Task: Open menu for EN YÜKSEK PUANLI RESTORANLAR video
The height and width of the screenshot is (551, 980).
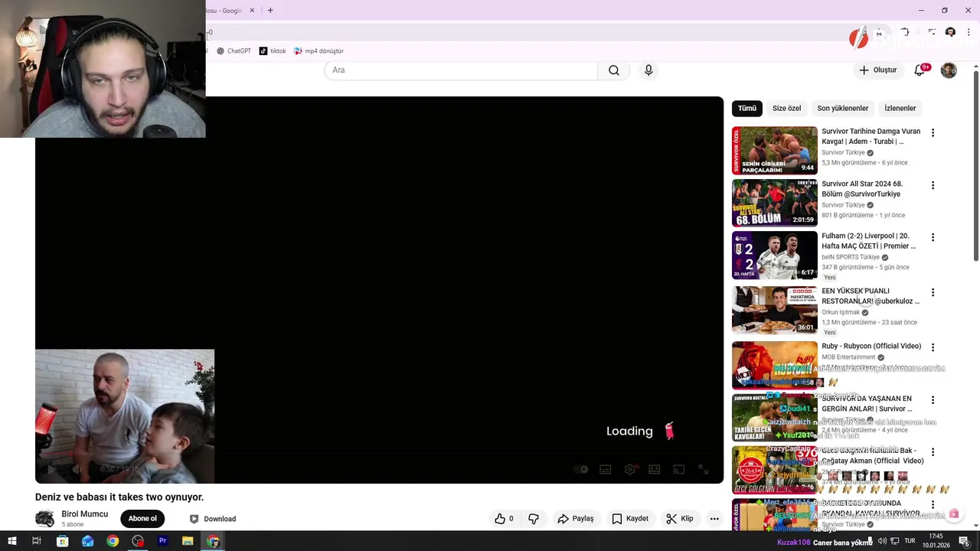Action: [933, 292]
